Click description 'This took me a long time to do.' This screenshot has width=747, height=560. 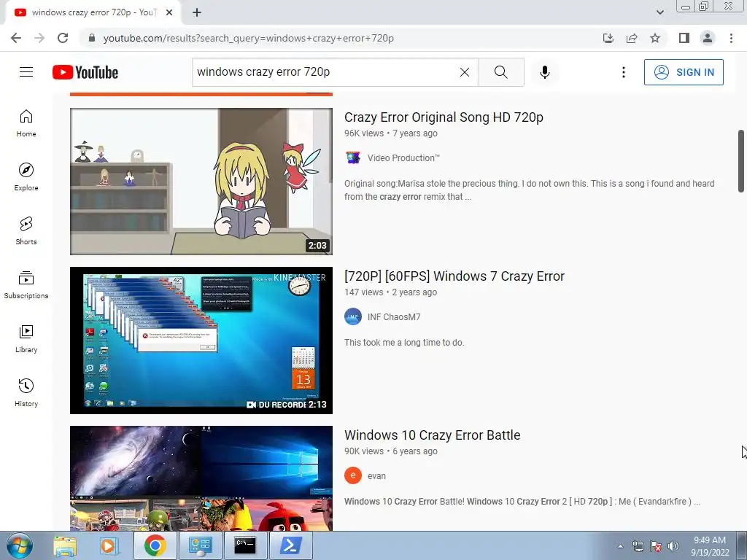(x=404, y=343)
